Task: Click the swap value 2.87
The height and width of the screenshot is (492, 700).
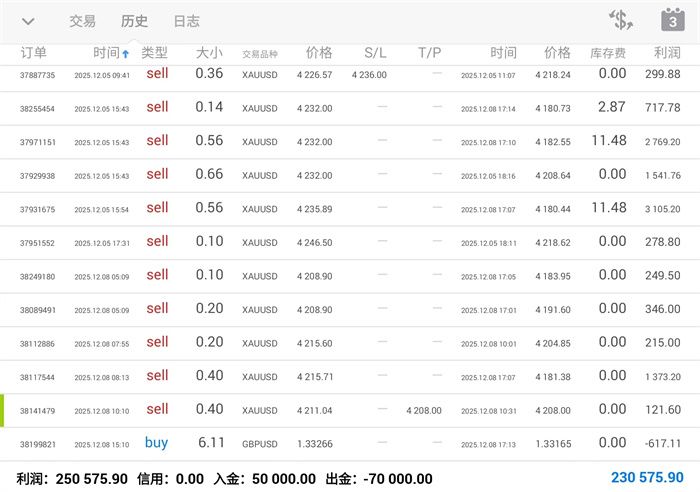Action: (x=612, y=107)
